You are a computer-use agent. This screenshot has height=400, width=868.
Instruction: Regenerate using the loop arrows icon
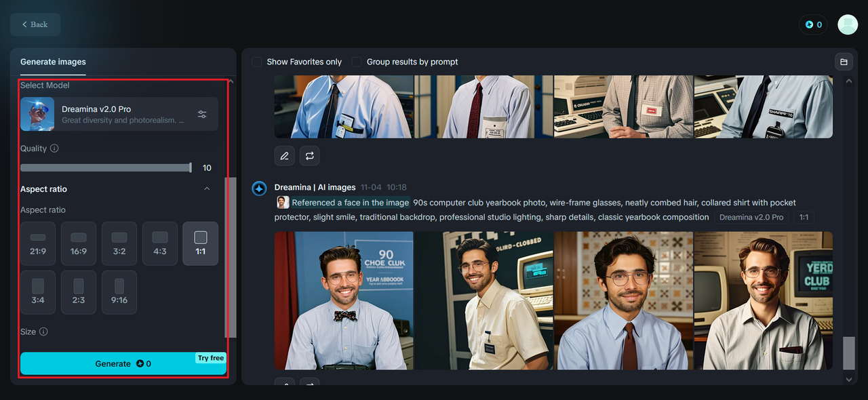[x=310, y=156]
